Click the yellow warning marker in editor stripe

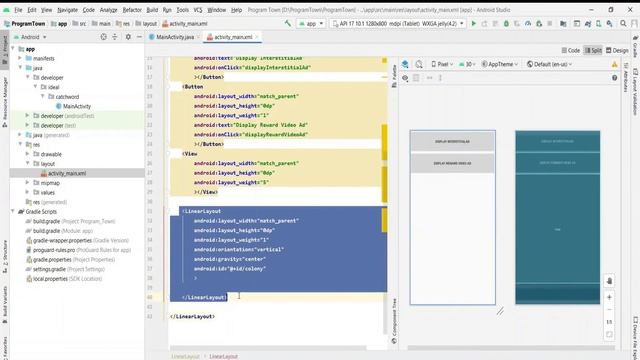[384, 60]
